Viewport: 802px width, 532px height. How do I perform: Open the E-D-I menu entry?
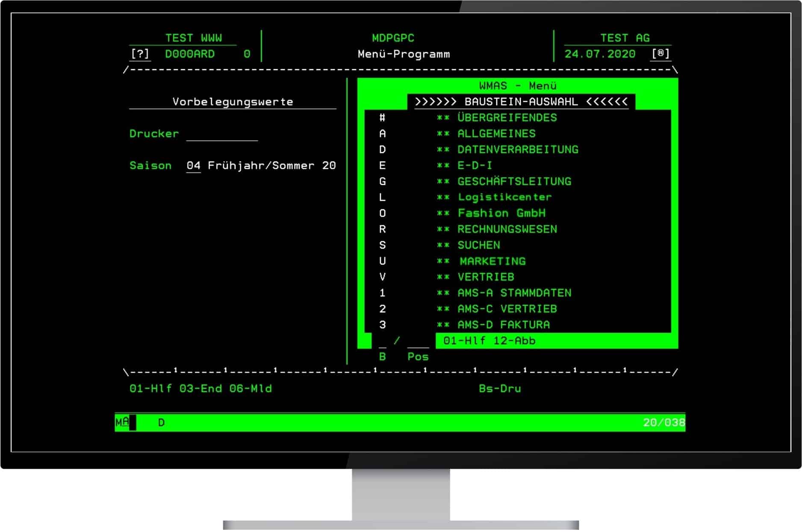[475, 165]
